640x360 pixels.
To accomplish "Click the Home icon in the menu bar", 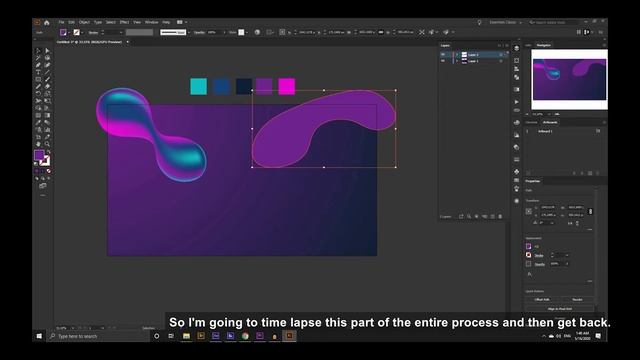I will [x=47, y=22].
